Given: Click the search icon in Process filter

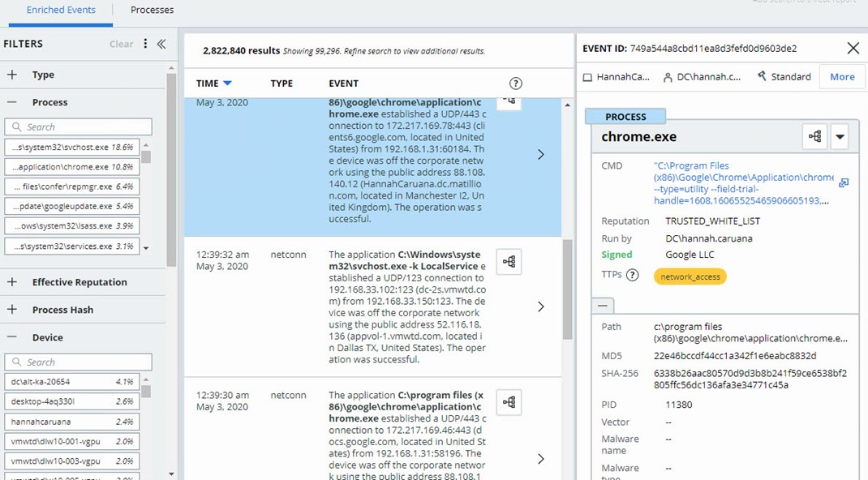Looking at the screenshot, I should point(16,126).
